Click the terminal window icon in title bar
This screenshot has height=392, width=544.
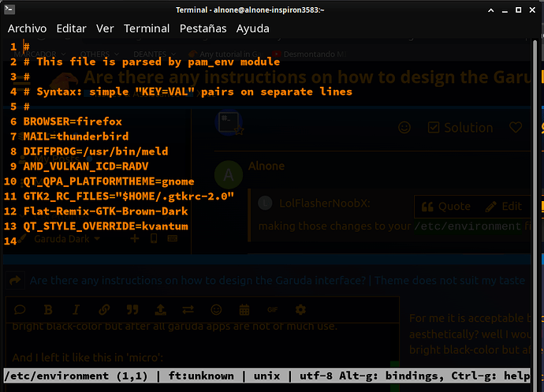tap(11, 9)
